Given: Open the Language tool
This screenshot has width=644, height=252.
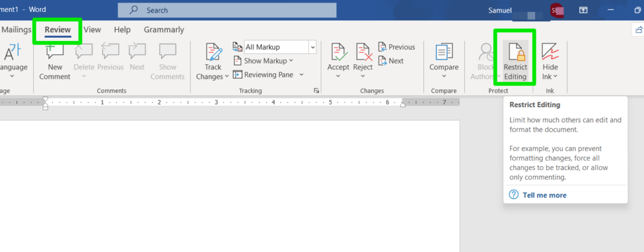Looking at the screenshot, I should pos(13,62).
